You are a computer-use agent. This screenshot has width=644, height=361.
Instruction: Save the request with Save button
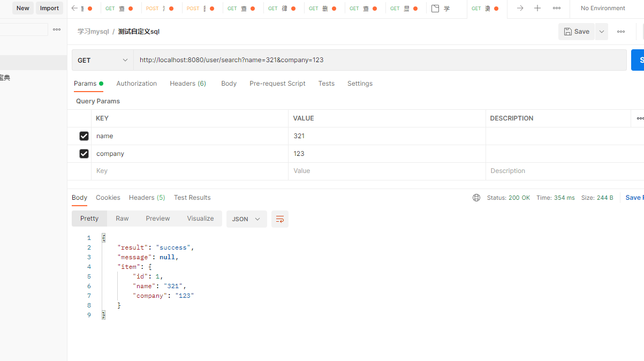tap(577, 32)
